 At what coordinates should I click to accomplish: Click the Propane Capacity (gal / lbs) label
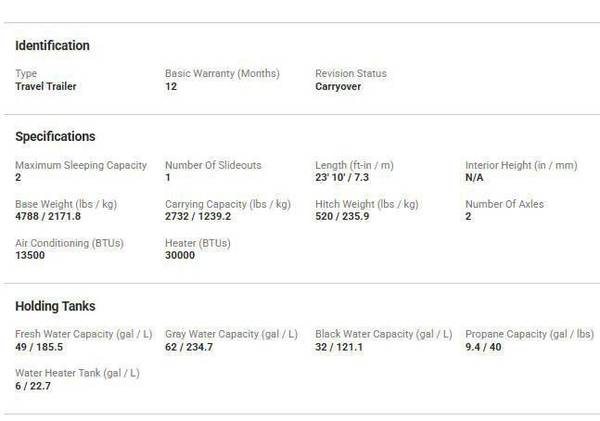point(529,334)
